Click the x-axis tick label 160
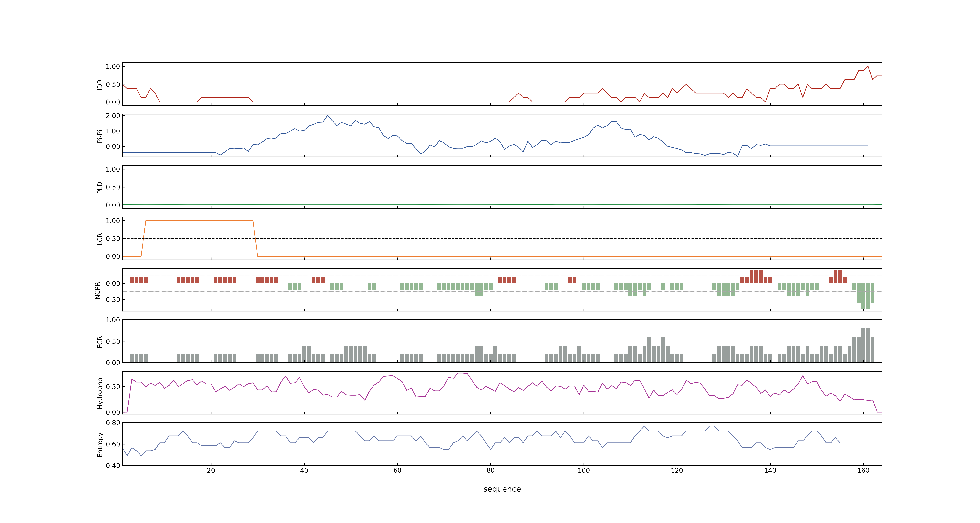 tap(863, 470)
